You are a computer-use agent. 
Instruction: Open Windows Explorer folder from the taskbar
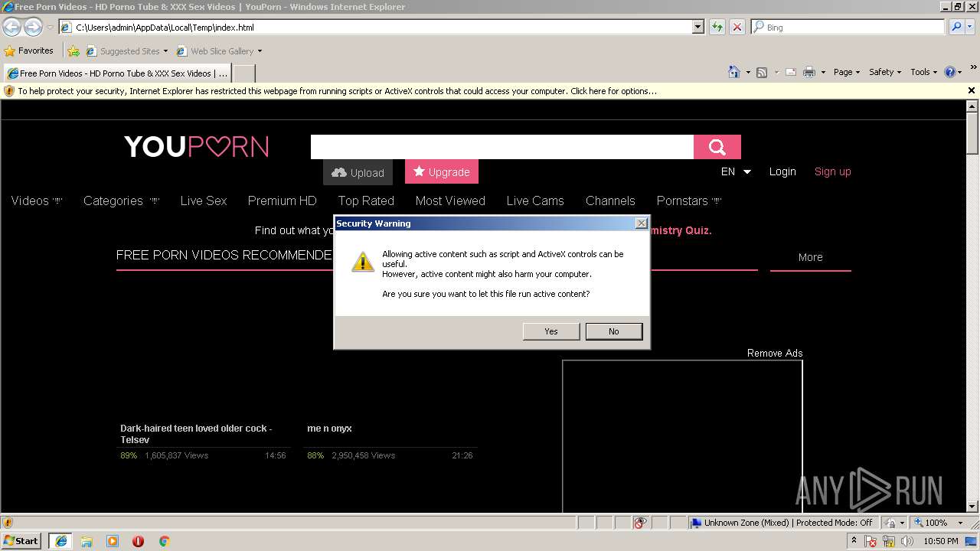(87, 541)
